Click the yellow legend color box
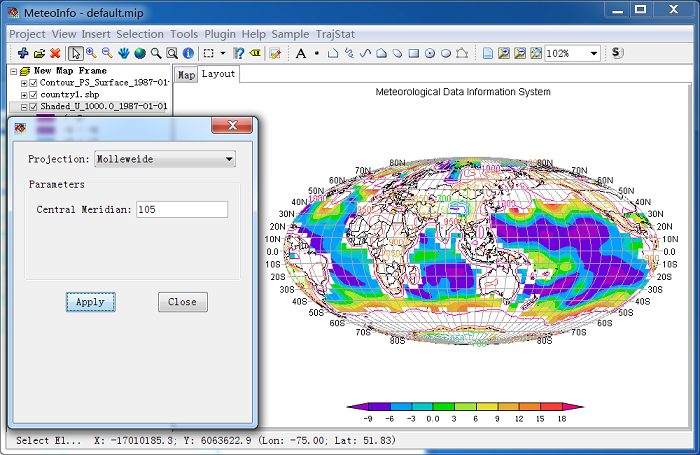Viewport: 700px width, 455px height. (487, 407)
